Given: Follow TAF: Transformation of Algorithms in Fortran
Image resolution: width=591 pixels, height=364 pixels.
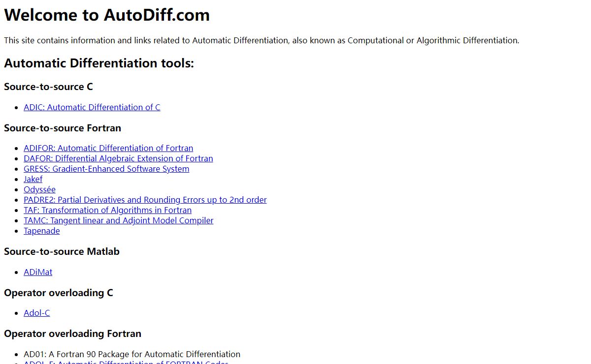Looking at the screenshot, I should point(108,210).
